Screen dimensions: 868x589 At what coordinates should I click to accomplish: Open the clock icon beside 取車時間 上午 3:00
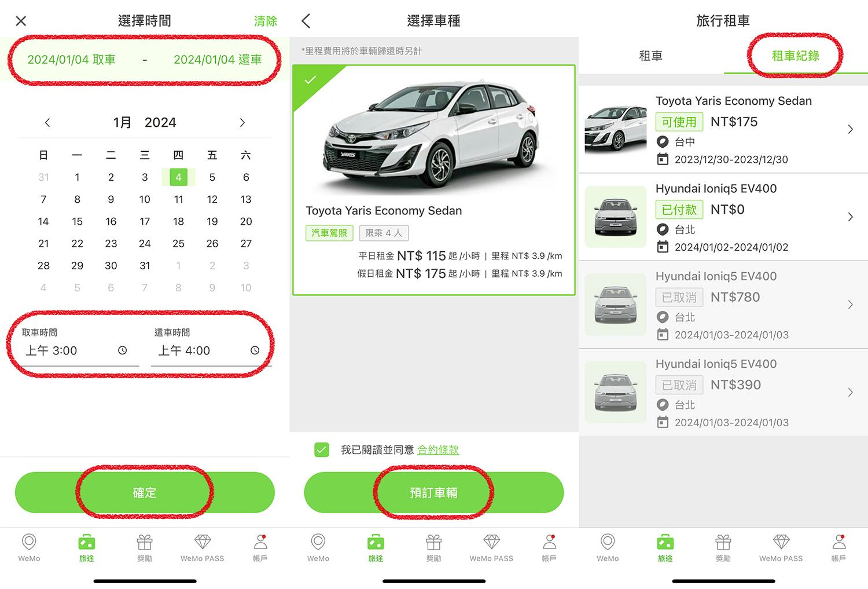point(122,350)
